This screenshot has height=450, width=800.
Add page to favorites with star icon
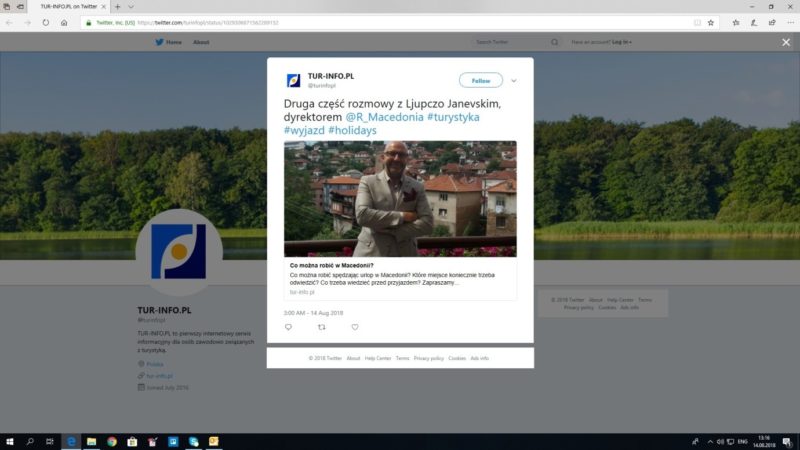711,22
